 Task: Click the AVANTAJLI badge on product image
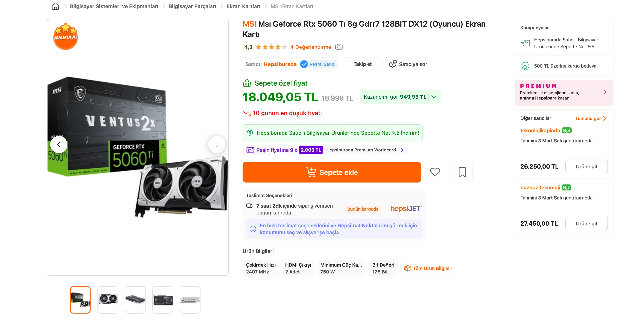coord(65,37)
